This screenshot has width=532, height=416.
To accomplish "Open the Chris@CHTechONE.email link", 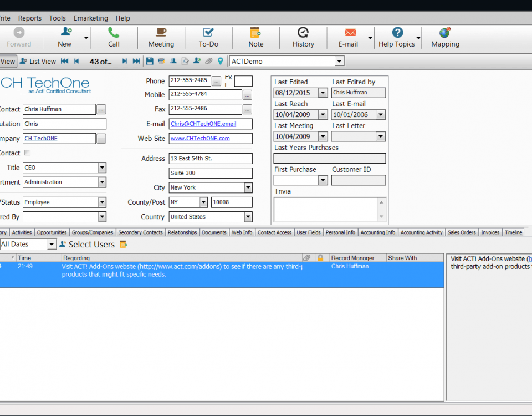I will point(203,124).
